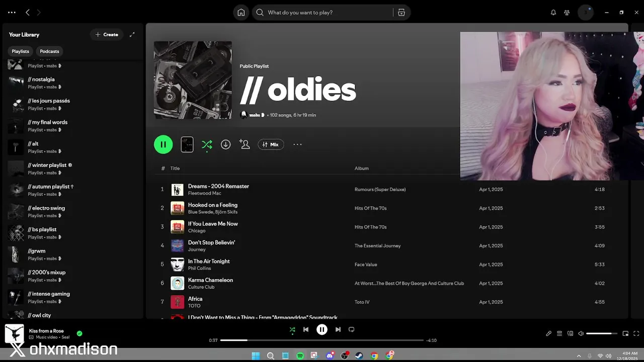The height and width of the screenshot is (362, 644).
Task: Open the notifications bell
Action: 553,13
